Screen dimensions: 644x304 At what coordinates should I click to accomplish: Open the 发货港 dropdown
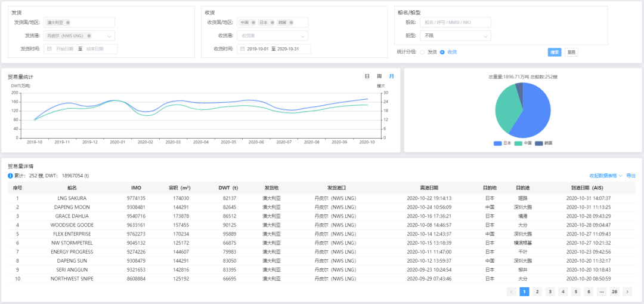tap(109, 36)
